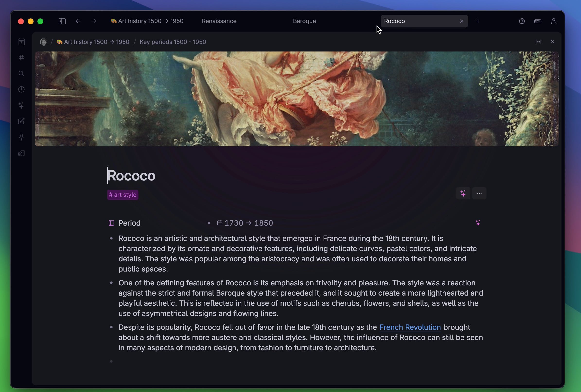Open pinned items pin icon
This screenshot has width=581, height=392.
[x=21, y=137]
